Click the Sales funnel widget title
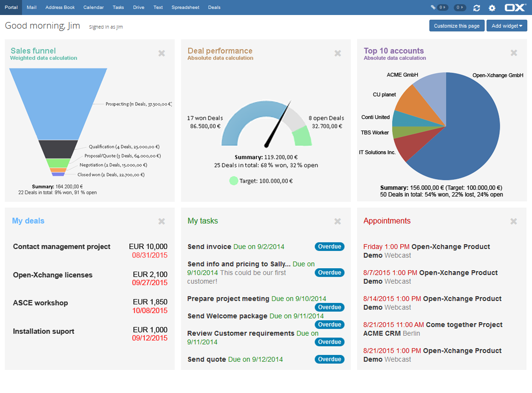 point(33,51)
